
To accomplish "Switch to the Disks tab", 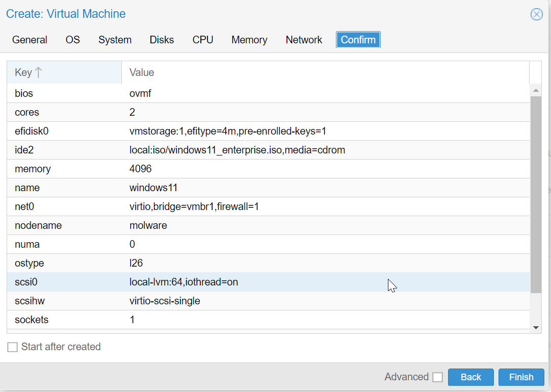I will [x=162, y=40].
